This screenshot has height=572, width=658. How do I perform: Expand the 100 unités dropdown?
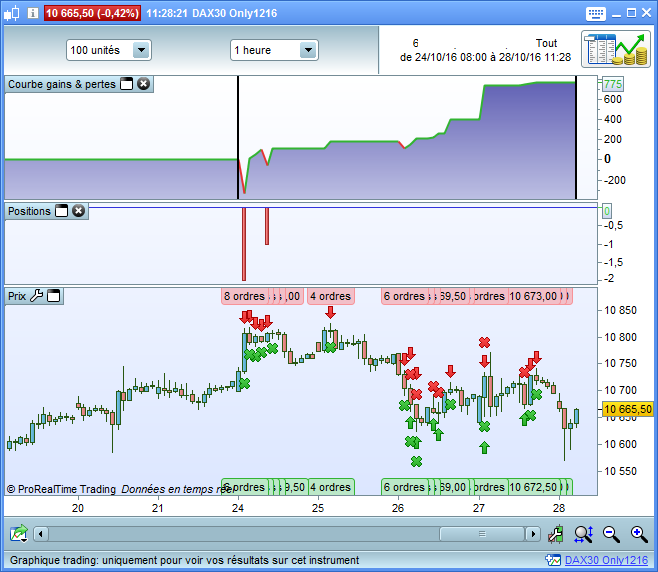141,50
